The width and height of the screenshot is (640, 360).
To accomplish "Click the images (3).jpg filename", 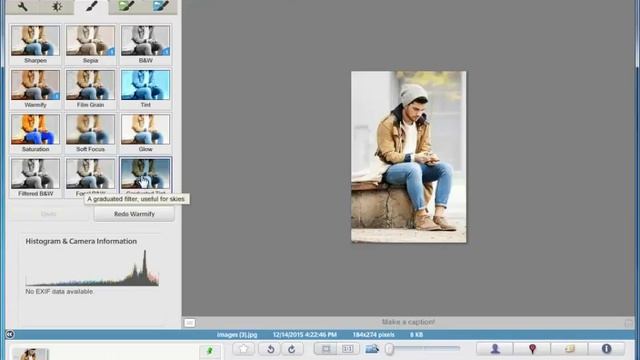I will [x=237, y=335].
